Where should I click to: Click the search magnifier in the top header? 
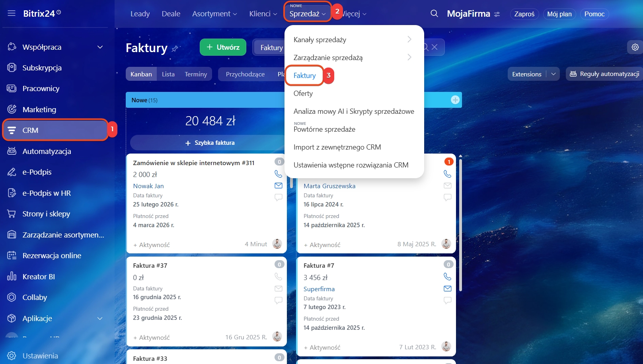(434, 14)
